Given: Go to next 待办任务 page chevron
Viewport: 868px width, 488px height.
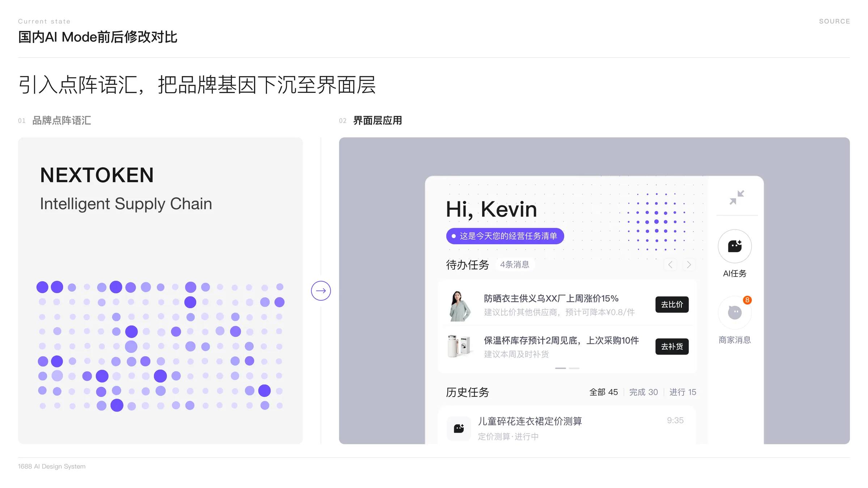Looking at the screenshot, I should 689,265.
